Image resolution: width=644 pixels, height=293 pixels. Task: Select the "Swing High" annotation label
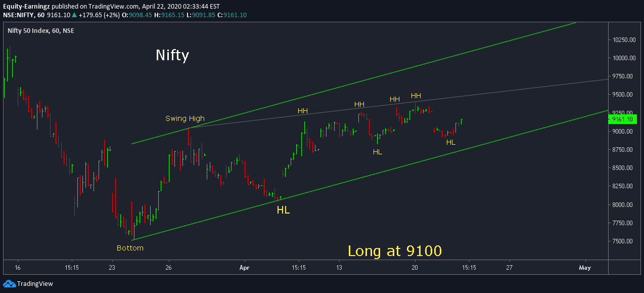pos(185,119)
